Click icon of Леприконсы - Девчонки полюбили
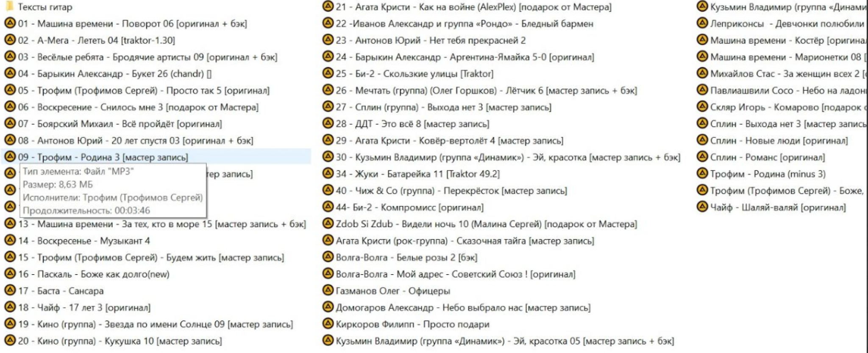 tap(702, 23)
